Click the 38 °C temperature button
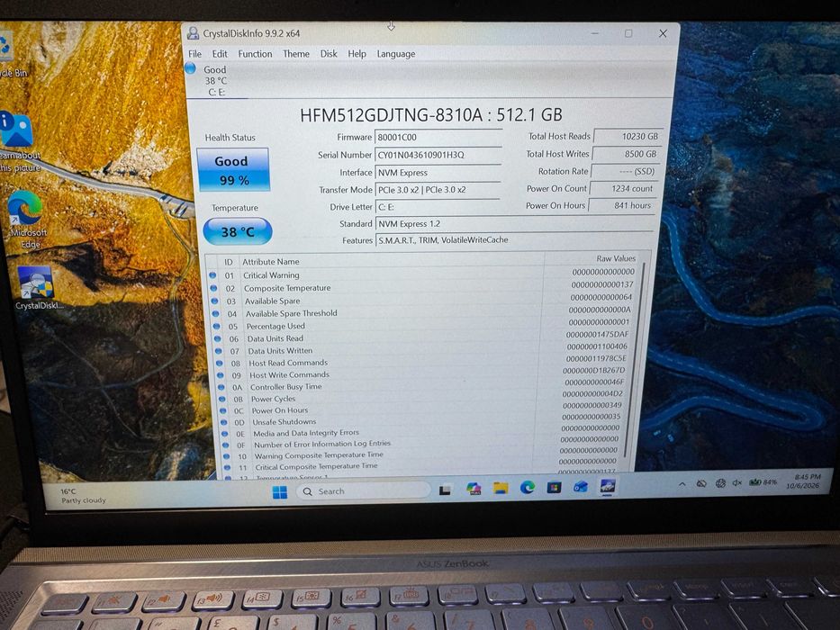The image size is (840, 630). tap(238, 231)
